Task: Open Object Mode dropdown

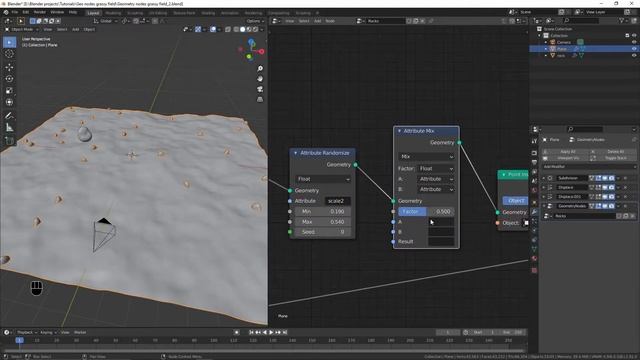Action: tap(22, 29)
